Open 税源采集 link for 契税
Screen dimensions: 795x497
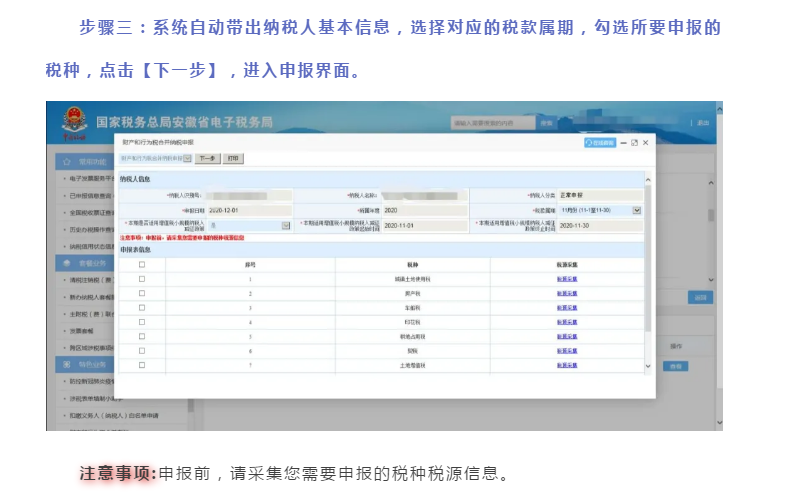click(x=567, y=351)
